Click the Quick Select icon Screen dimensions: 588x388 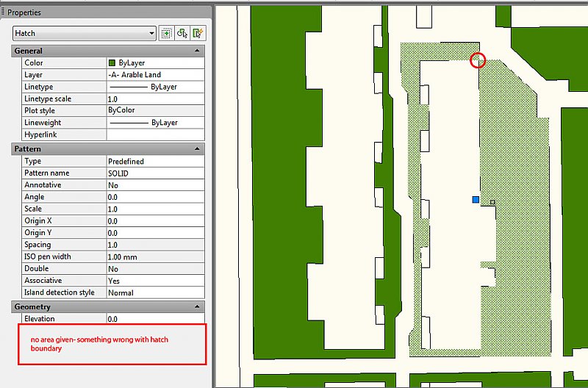click(198, 33)
